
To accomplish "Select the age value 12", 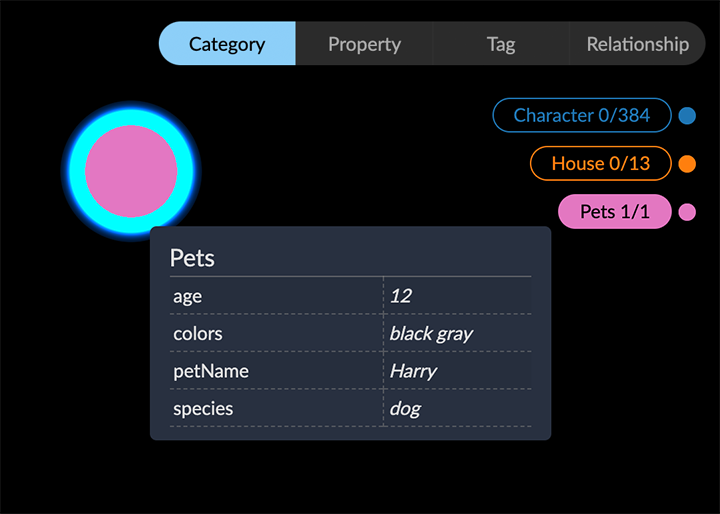I will [x=401, y=296].
